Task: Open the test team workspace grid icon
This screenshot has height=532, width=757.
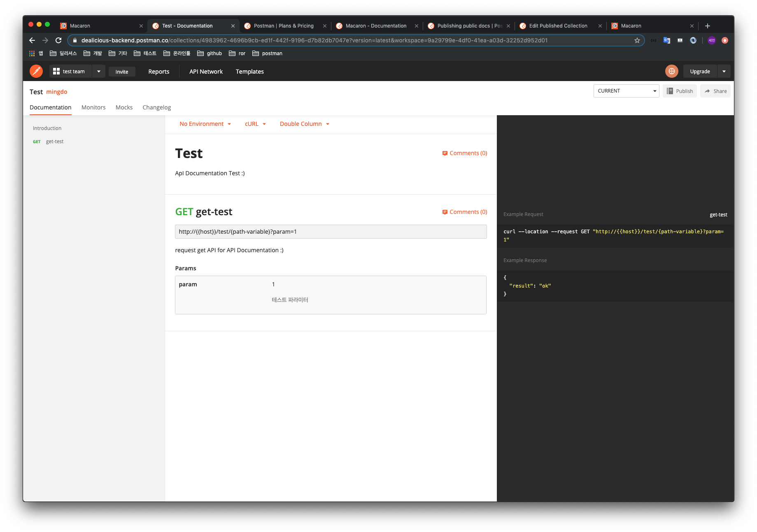Action: pos(56,71)
